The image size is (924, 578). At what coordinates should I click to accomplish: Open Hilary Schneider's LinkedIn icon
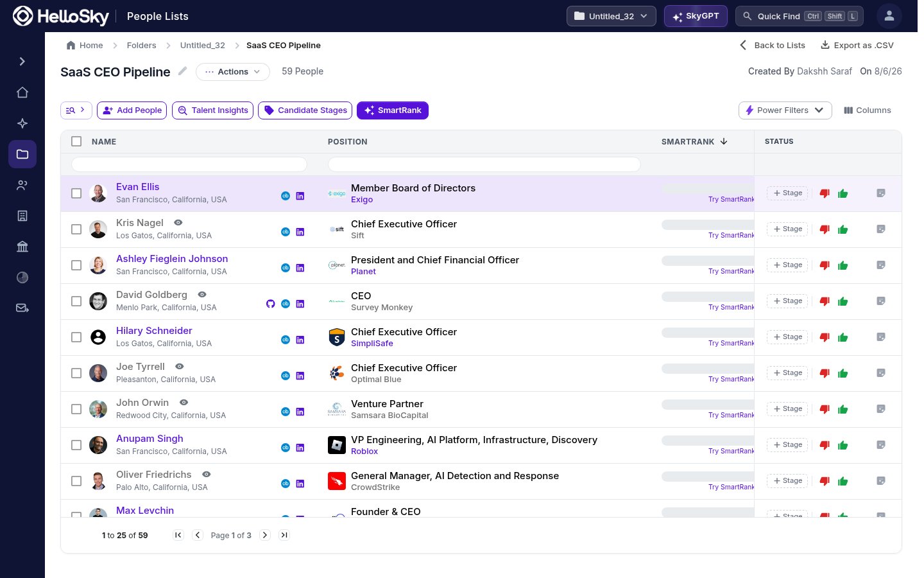click(x=300, y=340)
